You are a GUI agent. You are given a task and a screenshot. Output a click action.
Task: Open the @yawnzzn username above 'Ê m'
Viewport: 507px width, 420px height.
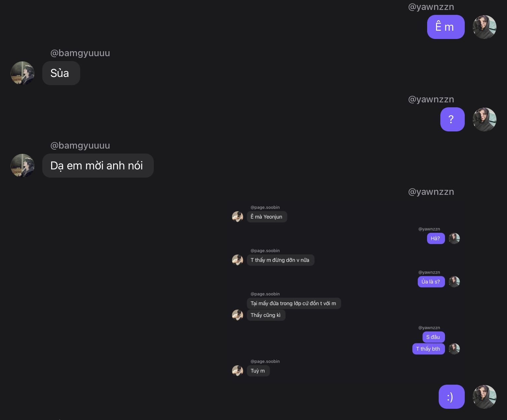click(431, 7)
